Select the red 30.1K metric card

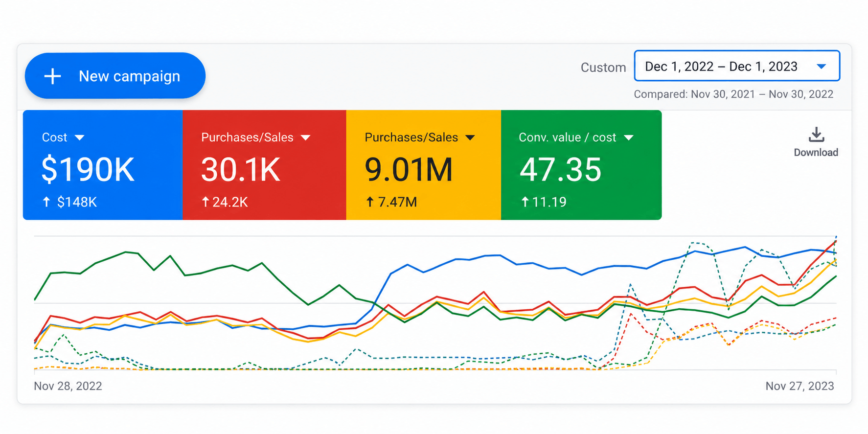pyautogui.click(x=265, y=165)
